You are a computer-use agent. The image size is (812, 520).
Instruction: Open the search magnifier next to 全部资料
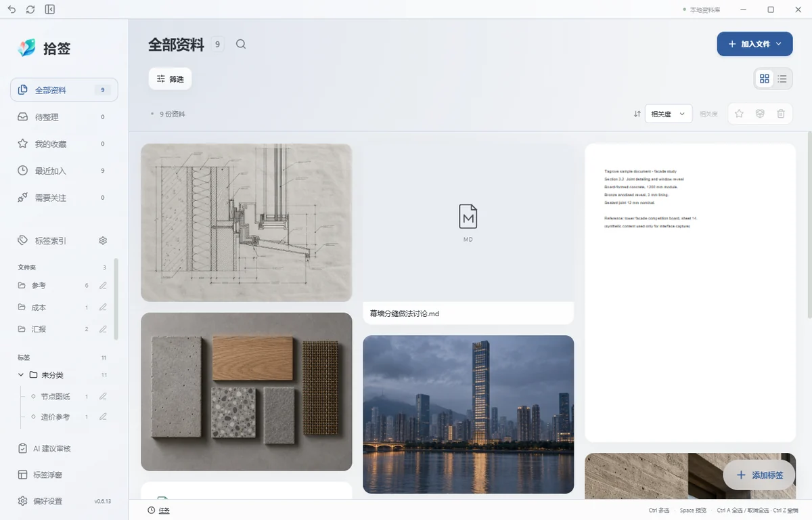coord(241,45)
